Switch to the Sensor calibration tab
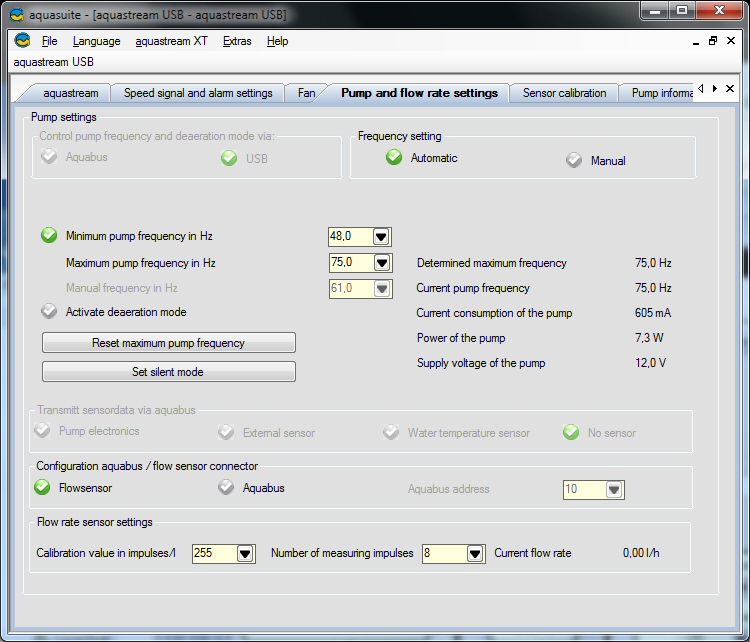Viewport: 750px width, 642px height. tap(564, 93)
